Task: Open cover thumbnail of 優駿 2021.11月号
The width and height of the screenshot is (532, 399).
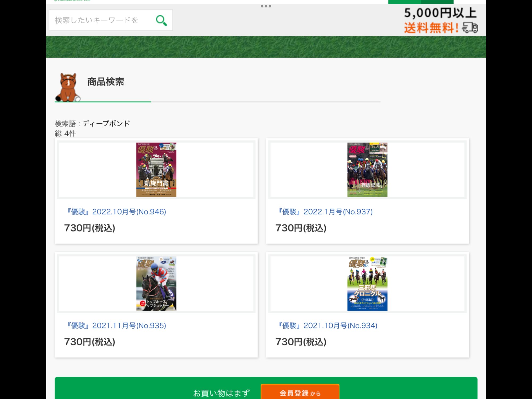Action: click(x=156, y=284)
